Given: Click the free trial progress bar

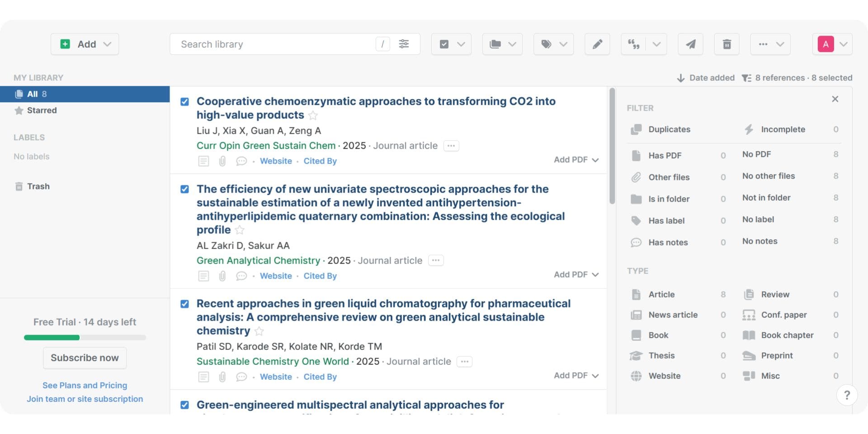Looking at the screenshot, I should (85, 337).
